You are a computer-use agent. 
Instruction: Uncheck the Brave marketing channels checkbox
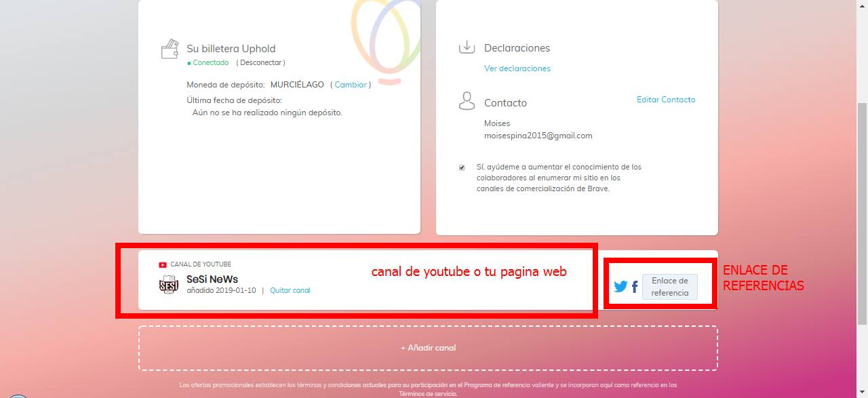point(462,167)
